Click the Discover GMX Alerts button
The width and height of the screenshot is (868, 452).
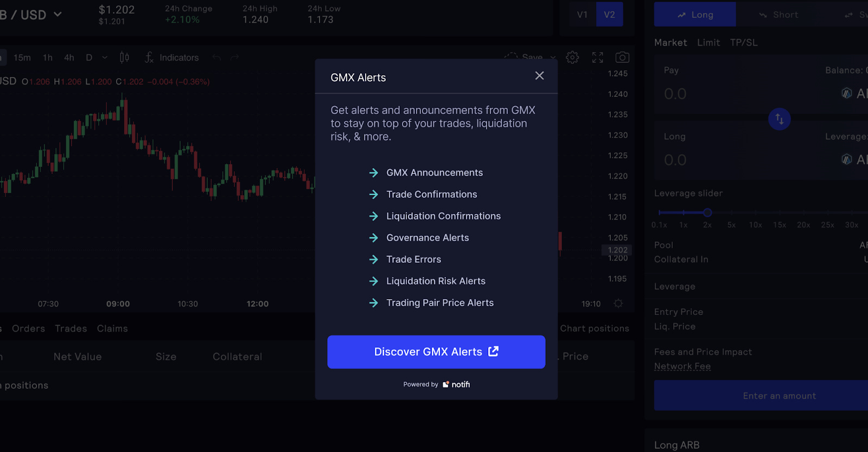(x=436, y=352)
